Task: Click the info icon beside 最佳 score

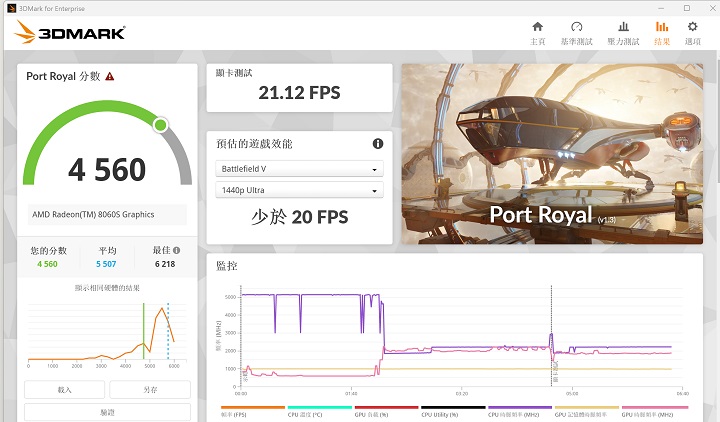Action: pos(177,250)
